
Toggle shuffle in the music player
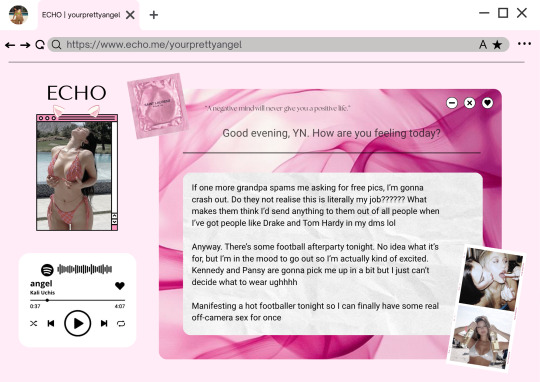tap(33, 323)
